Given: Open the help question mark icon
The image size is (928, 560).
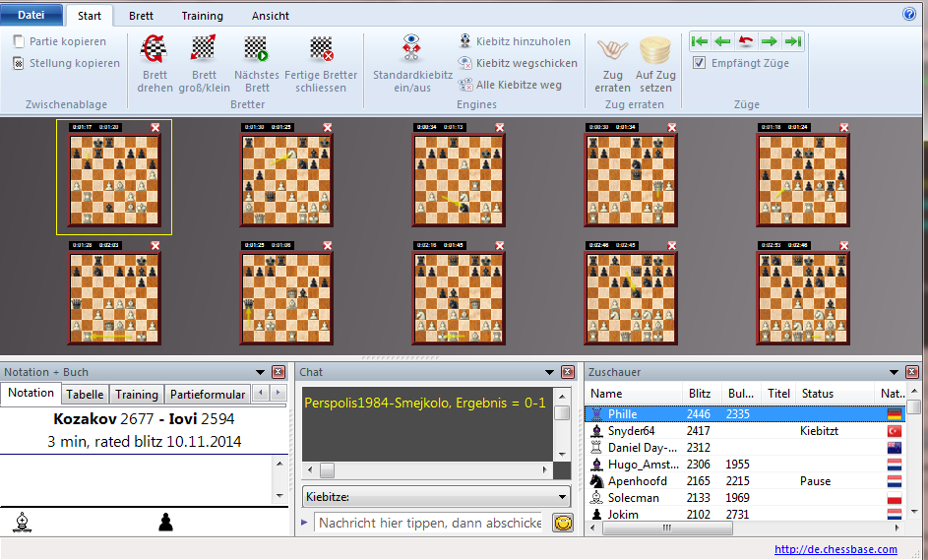Looking at the screenshot, I should click(x=909, y=14).
